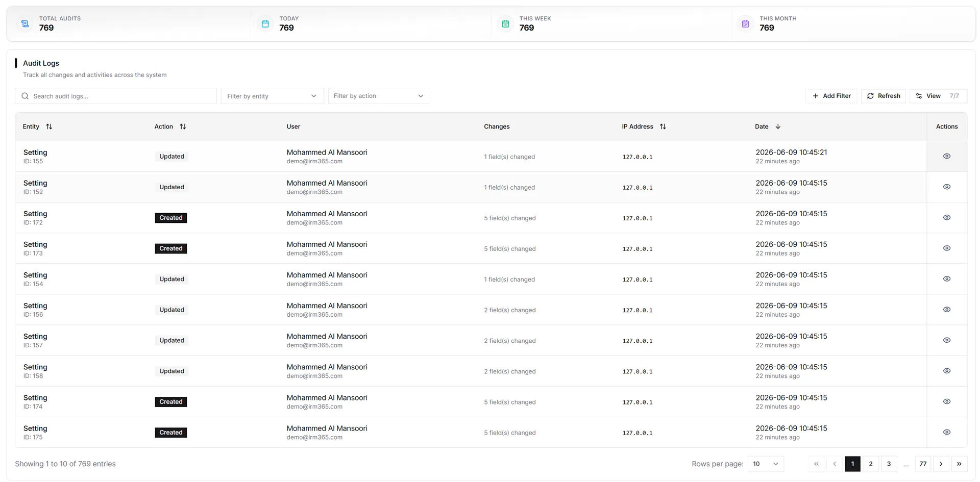Viewport: 980px width, 482px height.
Task: Go to first page of results
Action: tap(816, 464)
